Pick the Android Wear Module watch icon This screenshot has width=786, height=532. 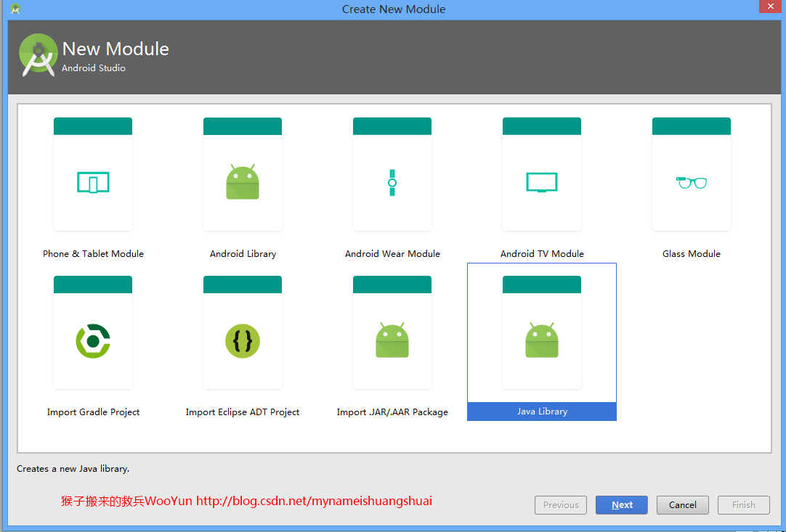pyautogui.click(x=392, y=182)
